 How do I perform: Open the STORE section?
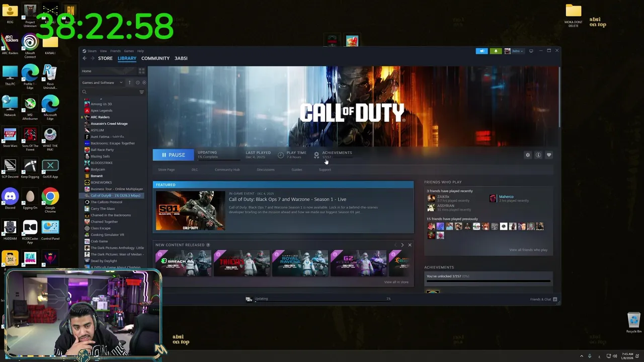(x=105, y=58)
